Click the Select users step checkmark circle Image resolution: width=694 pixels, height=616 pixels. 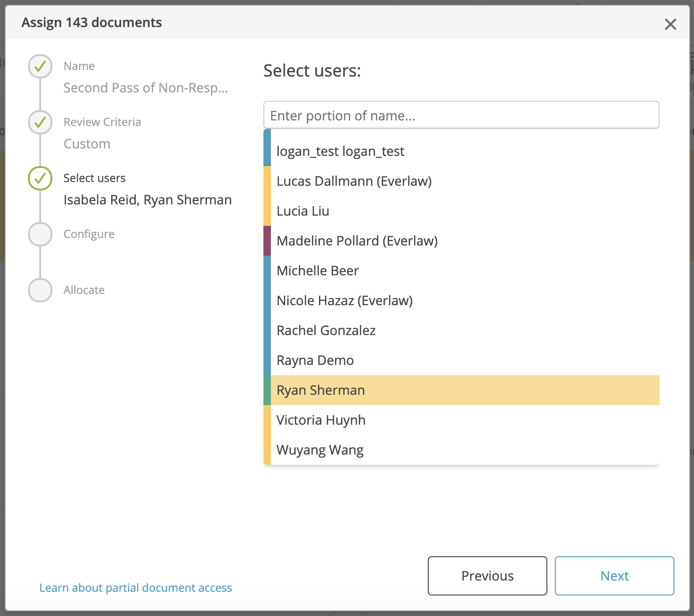40,178
